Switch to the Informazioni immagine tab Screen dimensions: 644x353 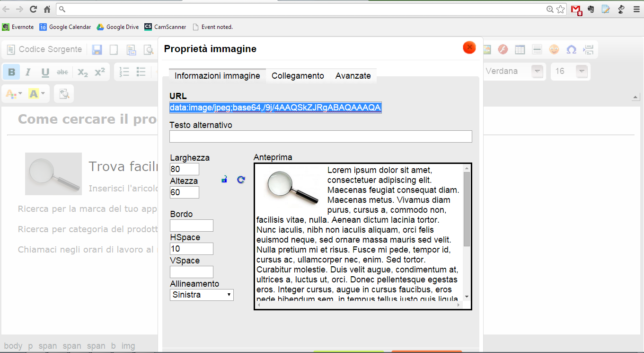(217, 76)
